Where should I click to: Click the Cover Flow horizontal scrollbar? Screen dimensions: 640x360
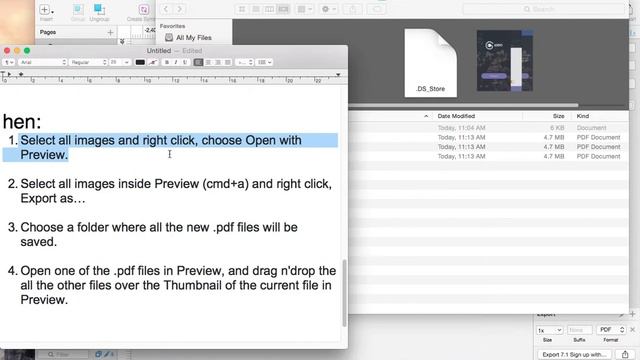tap(463, 105)
